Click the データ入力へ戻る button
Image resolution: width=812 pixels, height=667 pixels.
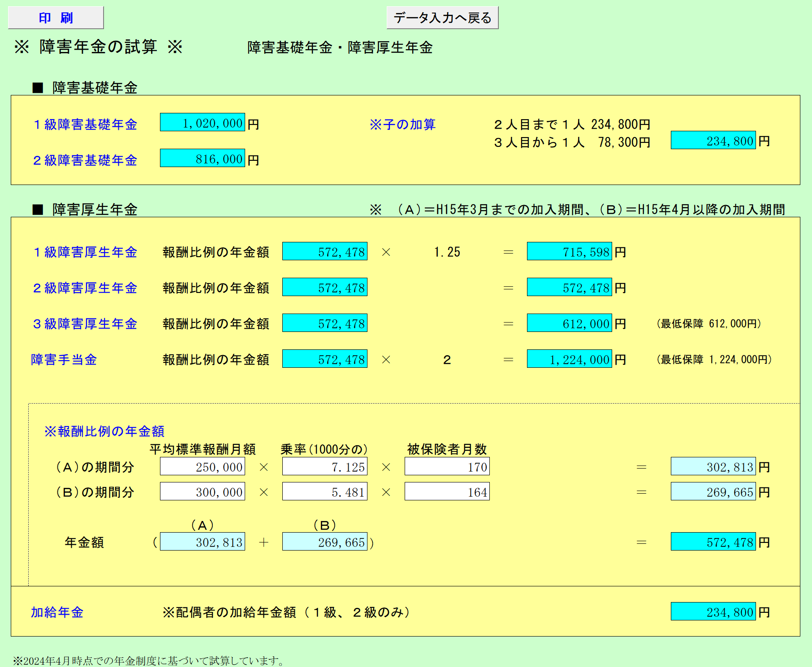pos(442,18)
